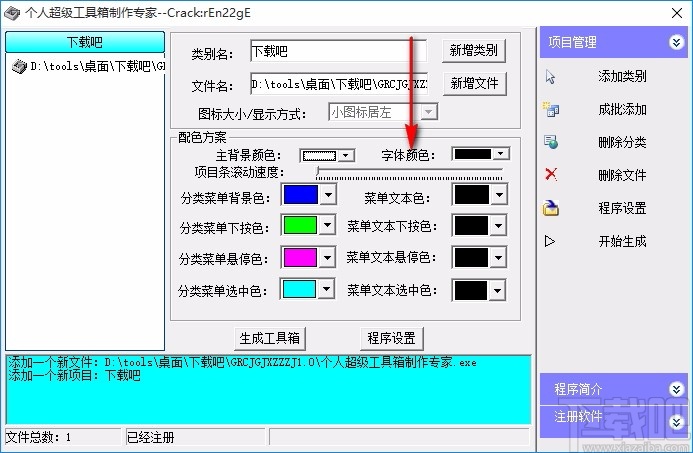693x453 pixels.
Task: Click the black 菜单文本悬停色 swatch
Action: click(471, 258)
